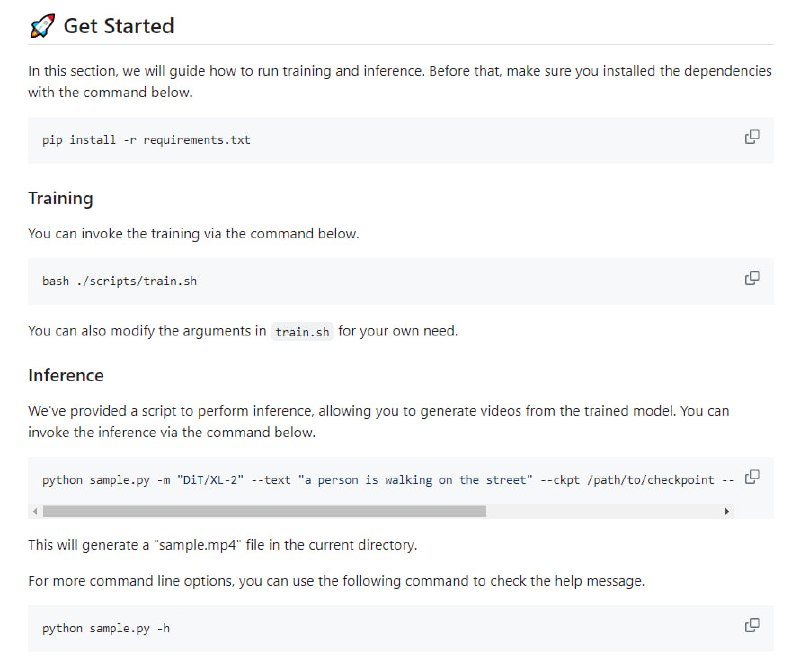This screenshot has width=800, height=671.
Task: Copy the pip install requirements command
Action: coord(752,137)
